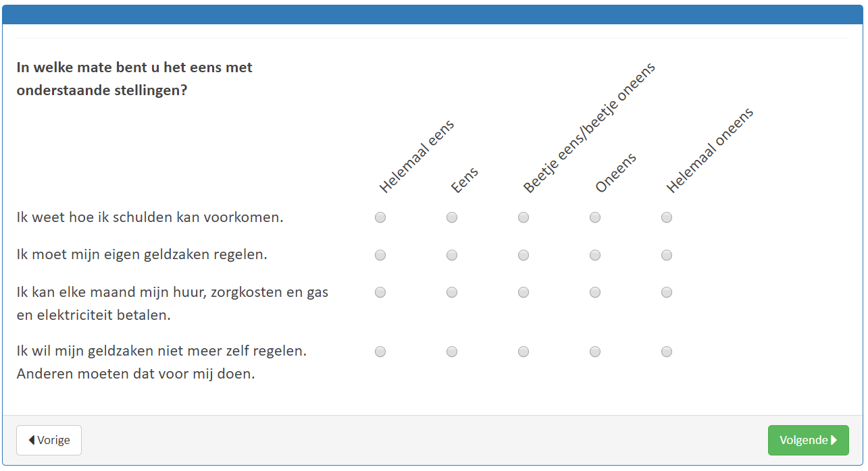This screenshot has height=471, width=868.
Task: Select 'Helemaal eens' for 'schulden kan voorkomen' statement
Action: pos(380,217)
